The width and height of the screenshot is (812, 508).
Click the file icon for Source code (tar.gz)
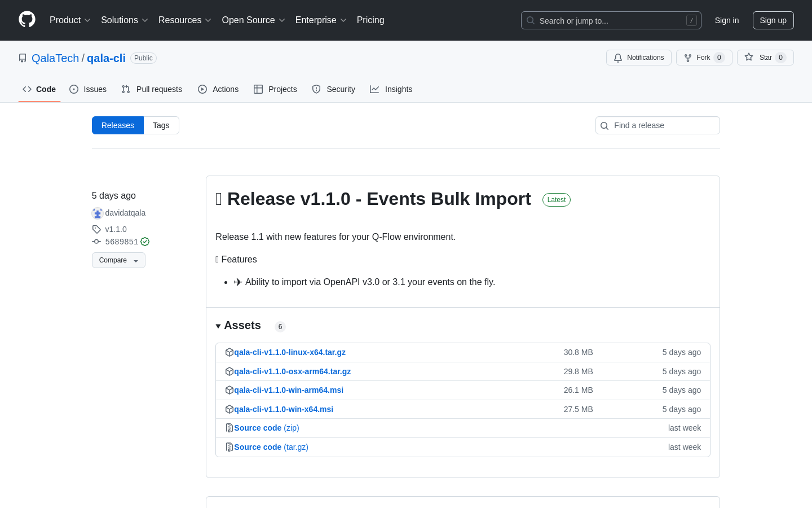[230, 447]
